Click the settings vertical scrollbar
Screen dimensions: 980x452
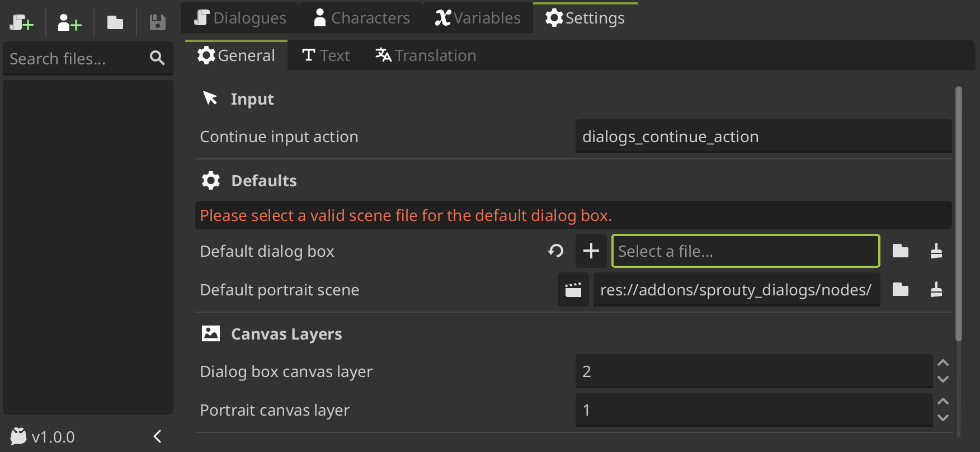pyautogui.click(x=958, y=213)
